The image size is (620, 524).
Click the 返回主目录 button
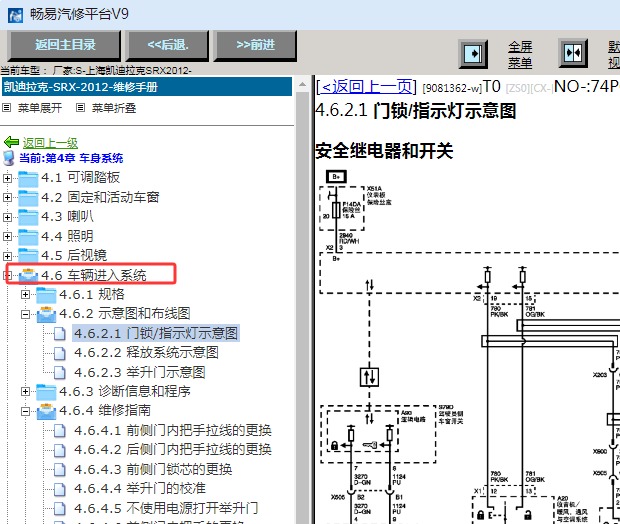[x=64, y=45]
